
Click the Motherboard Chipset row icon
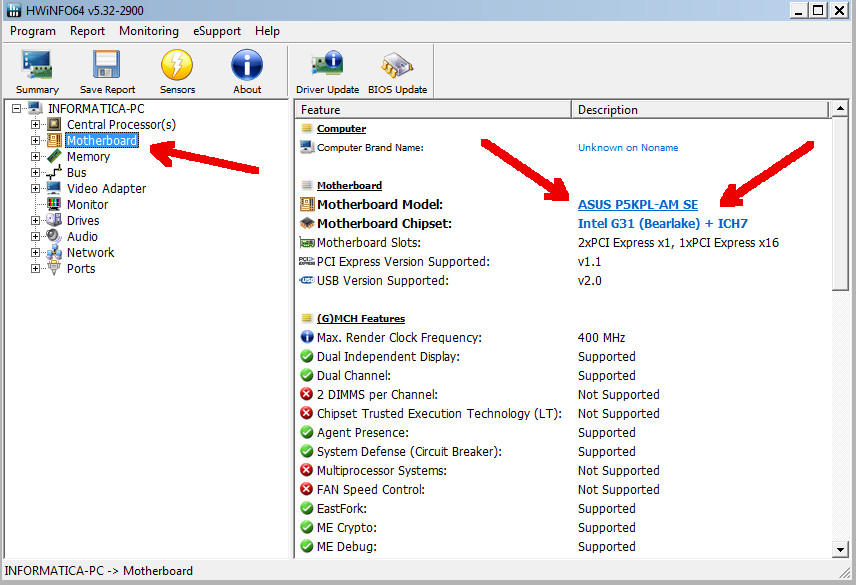307,223
